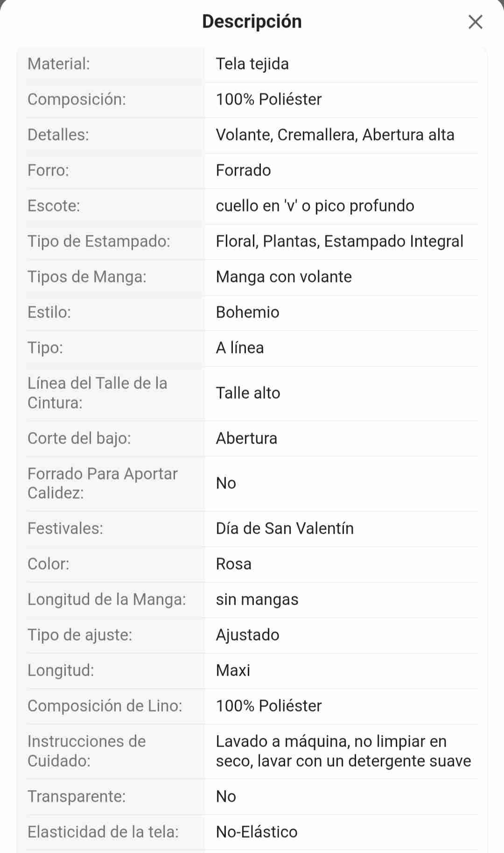Tap the sin mangas value
504x853 pixels.
257,599
